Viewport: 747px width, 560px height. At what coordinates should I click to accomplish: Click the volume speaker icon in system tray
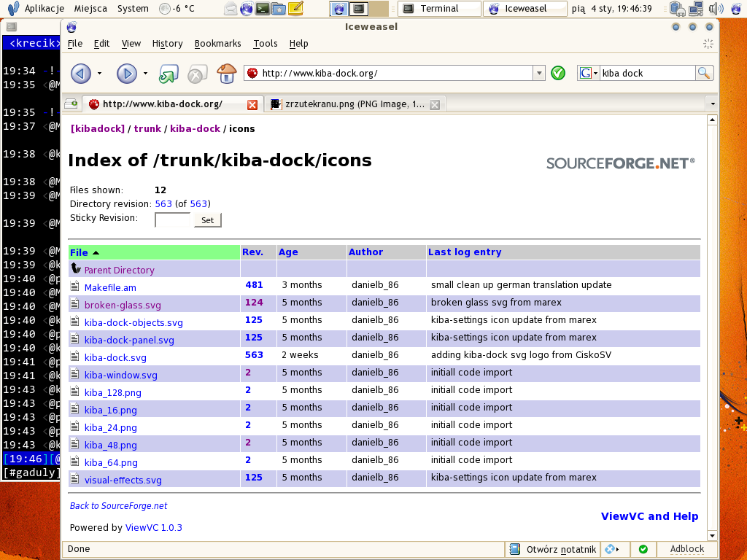click(716, 8)
